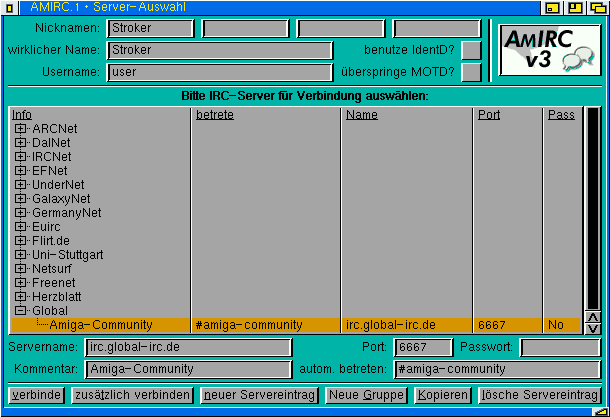Expand the ARCNet server group
The image size is (610, 417).
pos(20,129)
